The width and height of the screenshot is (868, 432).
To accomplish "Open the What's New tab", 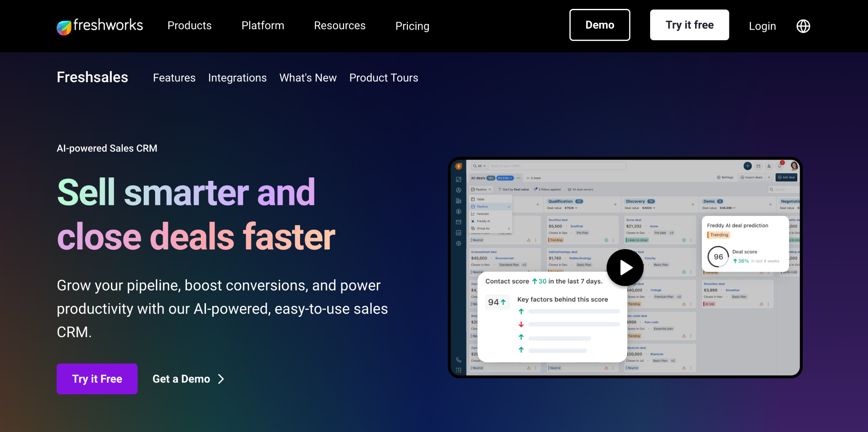I will tap(308, 78).
